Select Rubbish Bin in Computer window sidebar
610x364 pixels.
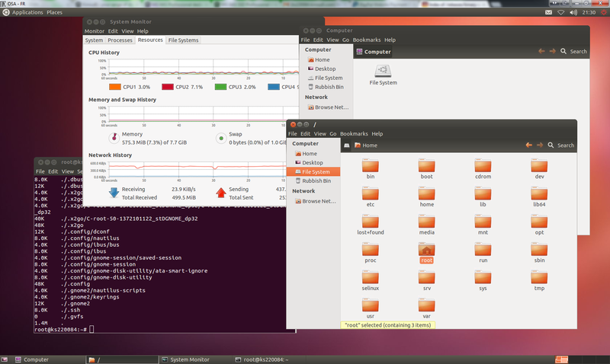(326, 87)
